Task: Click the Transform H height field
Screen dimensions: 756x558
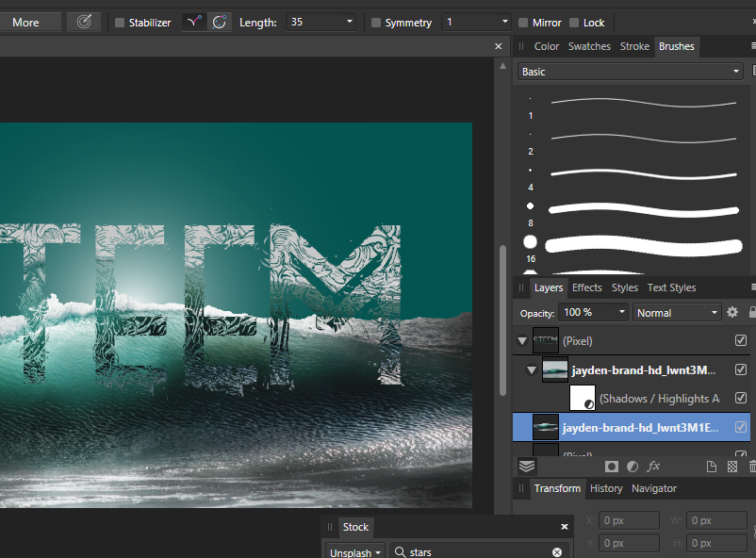Action: (x=717, y=543)
